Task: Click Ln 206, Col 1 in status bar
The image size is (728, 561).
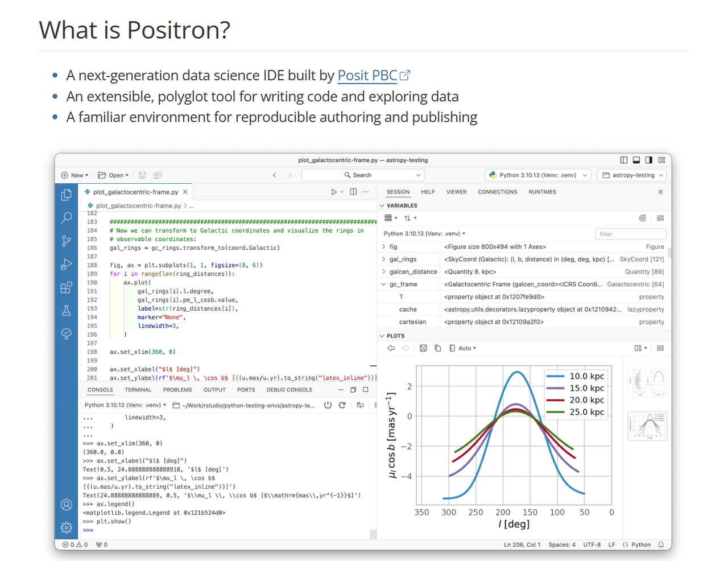Action: click(522, 544)
